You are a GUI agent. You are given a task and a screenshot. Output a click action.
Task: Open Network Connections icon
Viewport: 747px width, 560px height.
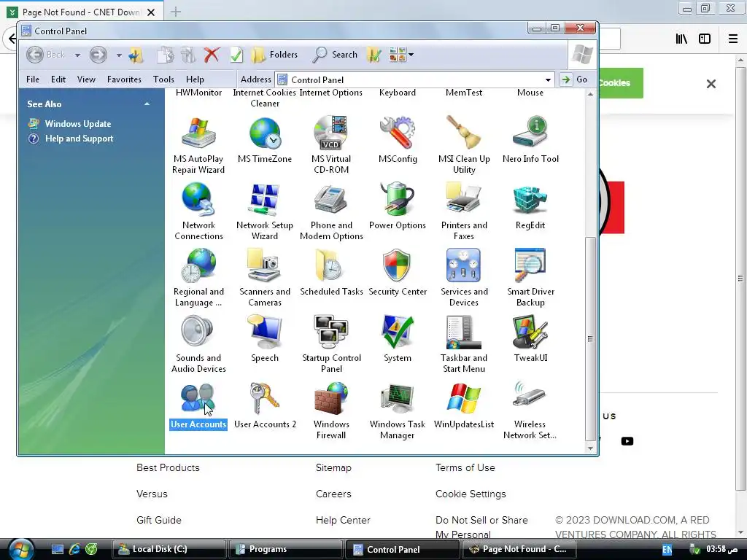point(198,199)
